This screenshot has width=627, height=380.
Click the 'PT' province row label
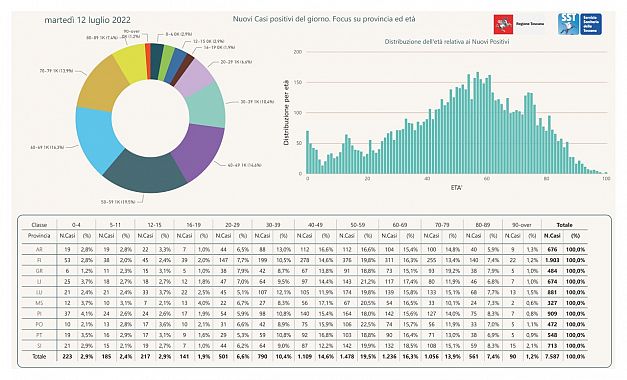coord(39,335)
